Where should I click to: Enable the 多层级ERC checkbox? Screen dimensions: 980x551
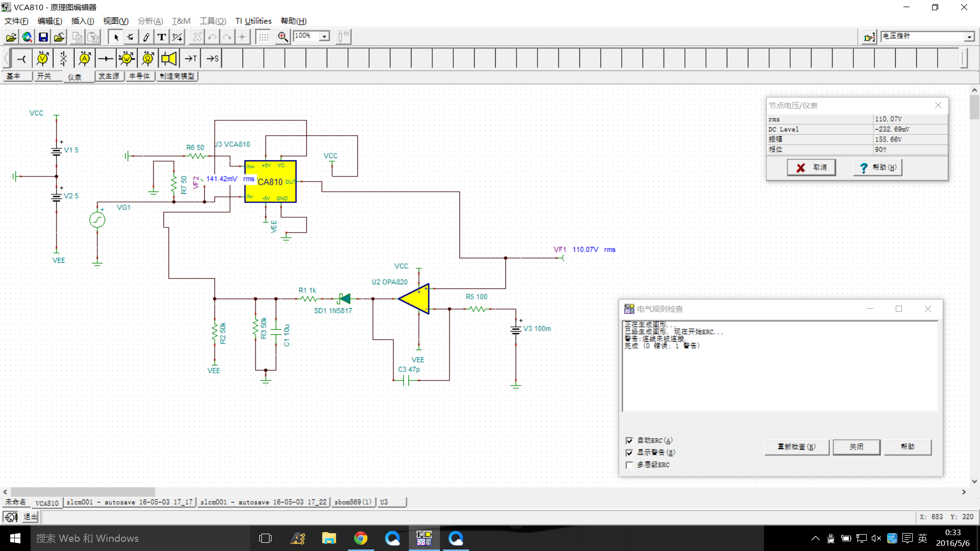point(629,465)
